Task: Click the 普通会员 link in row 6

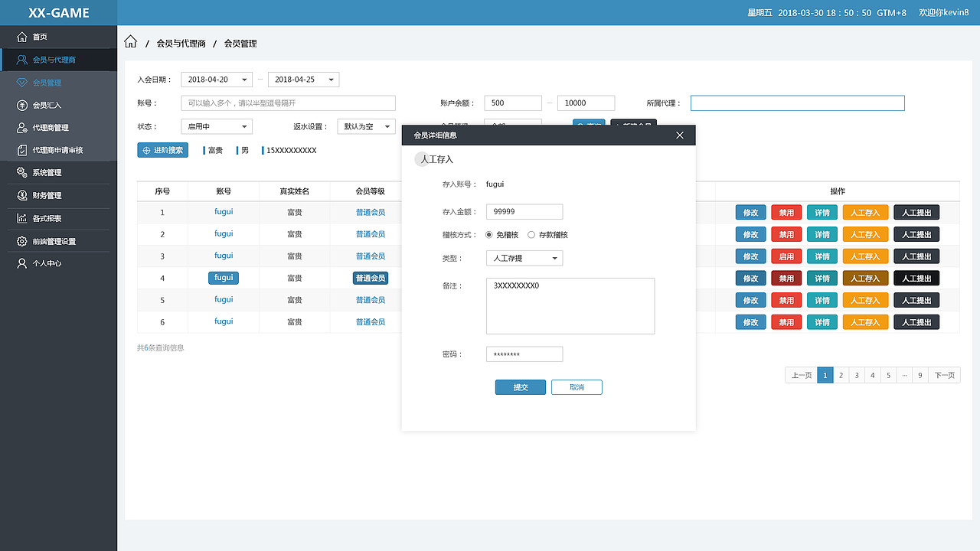Action: pyautogui.click(x=371, y=322)
